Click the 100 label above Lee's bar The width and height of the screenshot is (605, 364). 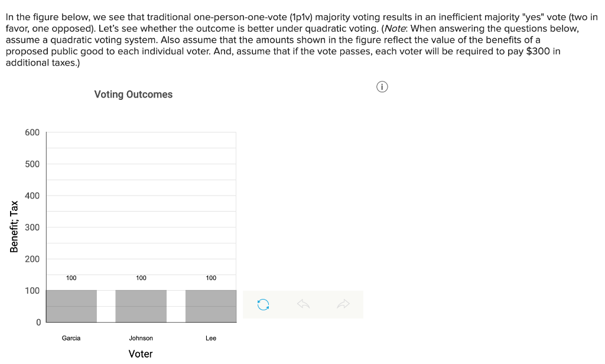click(x=210, y=277)
